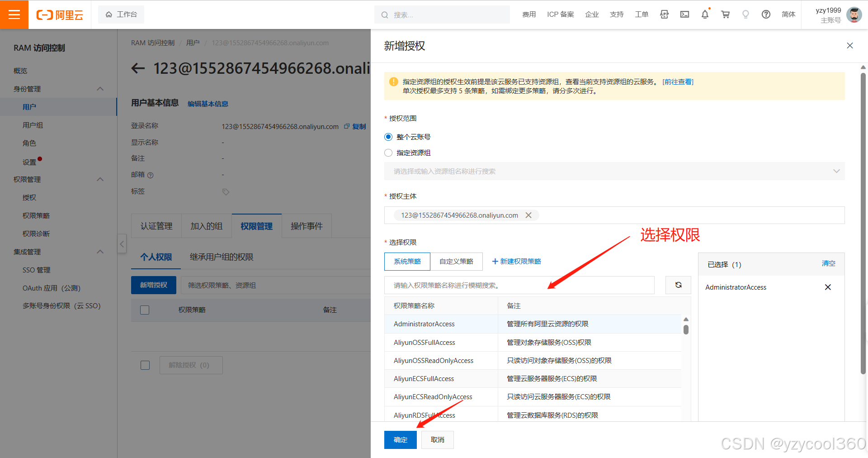The image size is (868, 458).
Task: Switch to the 继承用户组的权限 tab
Action: point(222,257)
